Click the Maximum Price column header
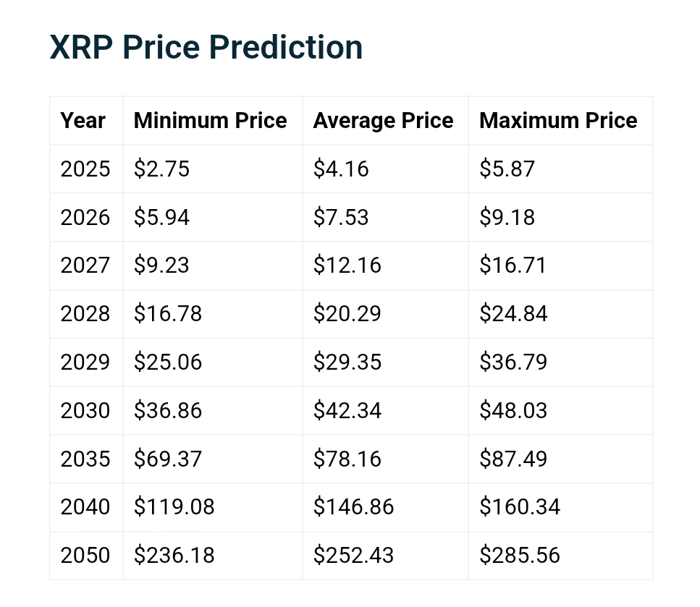Image resolution: width=700 pixels, height=607 pixels. (558, 120)
